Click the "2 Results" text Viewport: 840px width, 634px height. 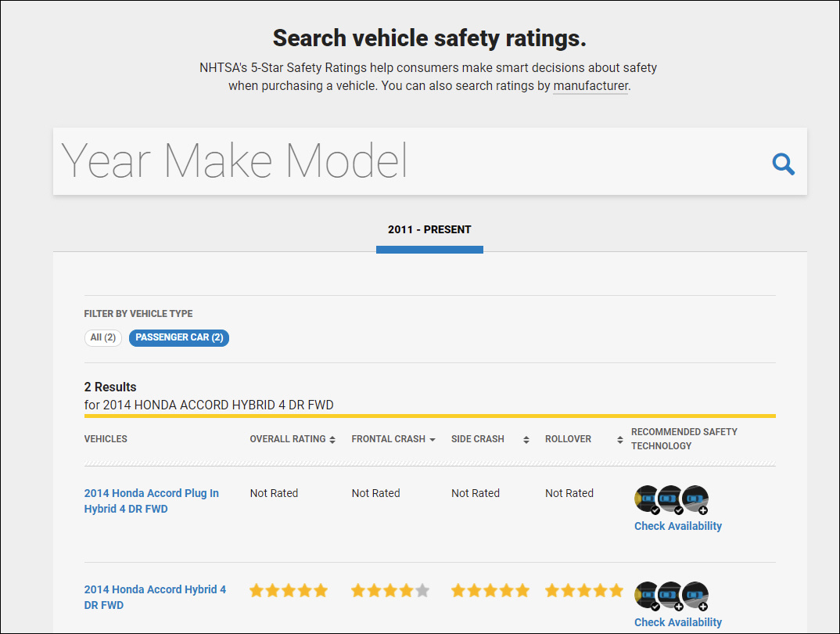[x=110, y=387]
